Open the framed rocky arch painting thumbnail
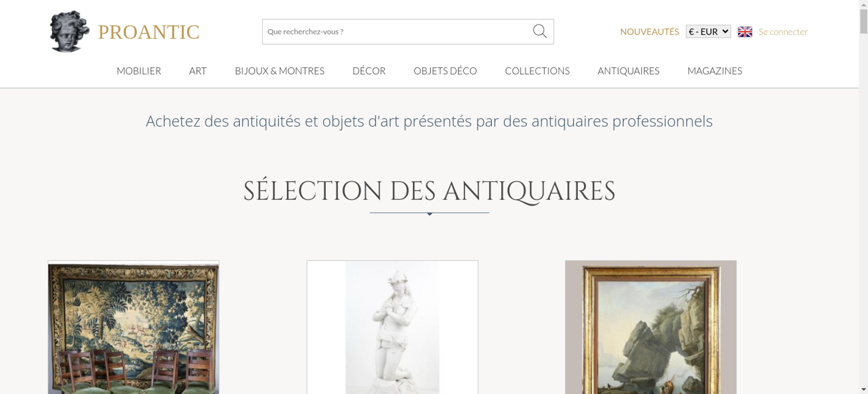Image resolution: width=868 pixels, height=394 pixels. coord(651,327)
